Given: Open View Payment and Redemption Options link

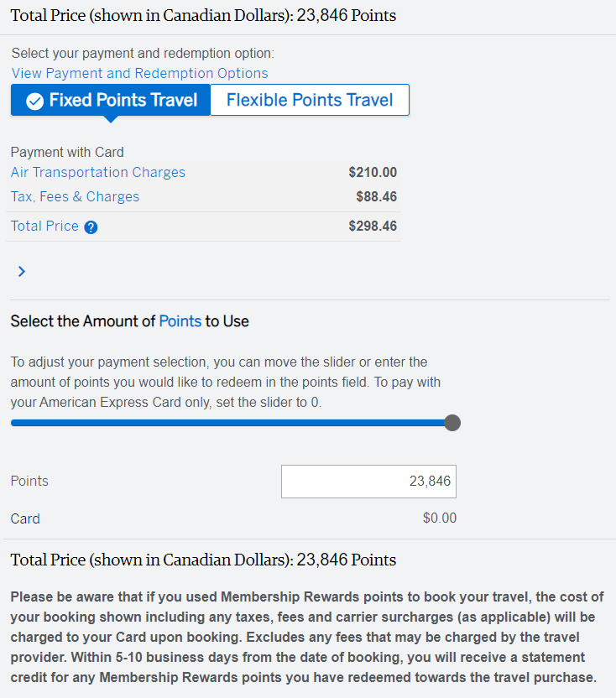Looking at the screenshot, I should click(x=139, y=73).
